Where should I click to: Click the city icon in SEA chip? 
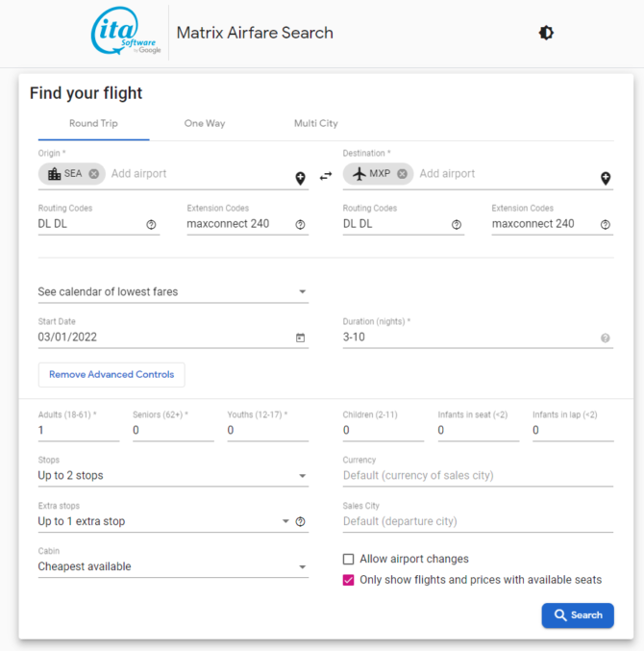tap(55, 173)
